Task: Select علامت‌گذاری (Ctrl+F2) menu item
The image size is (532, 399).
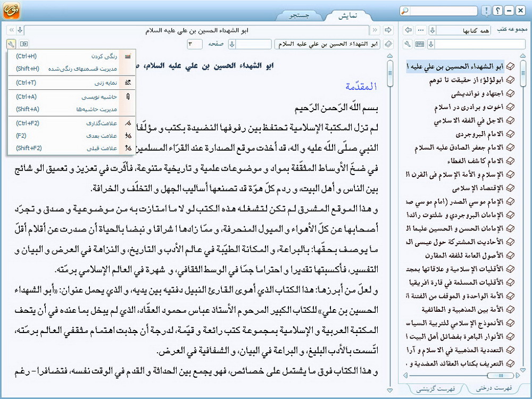Action: 72,123
